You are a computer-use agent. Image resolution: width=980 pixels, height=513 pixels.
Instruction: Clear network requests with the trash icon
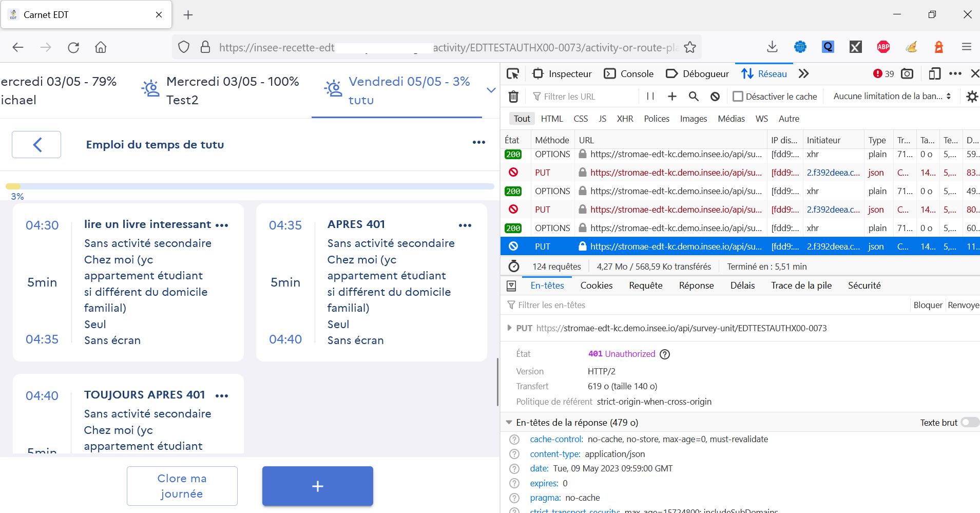point(513,97)
